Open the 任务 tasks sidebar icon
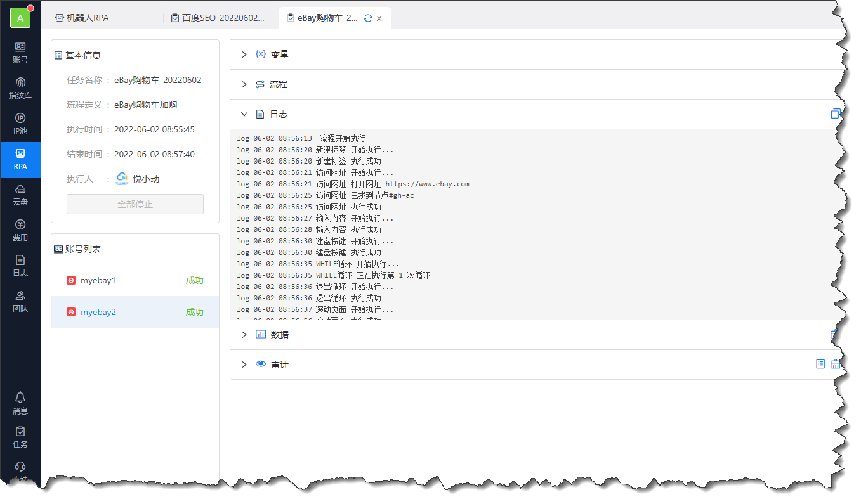Image resolution: width=861 pixels, height=504 pixels. click(x=20, y=437)
